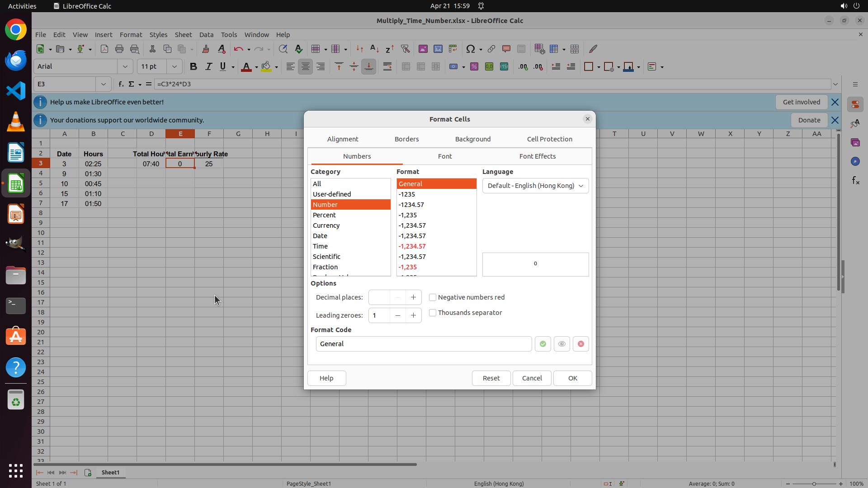868x488 pixels.
Task: Click the Edit comment icon beside Format Code
Action: tap(561, 344)
